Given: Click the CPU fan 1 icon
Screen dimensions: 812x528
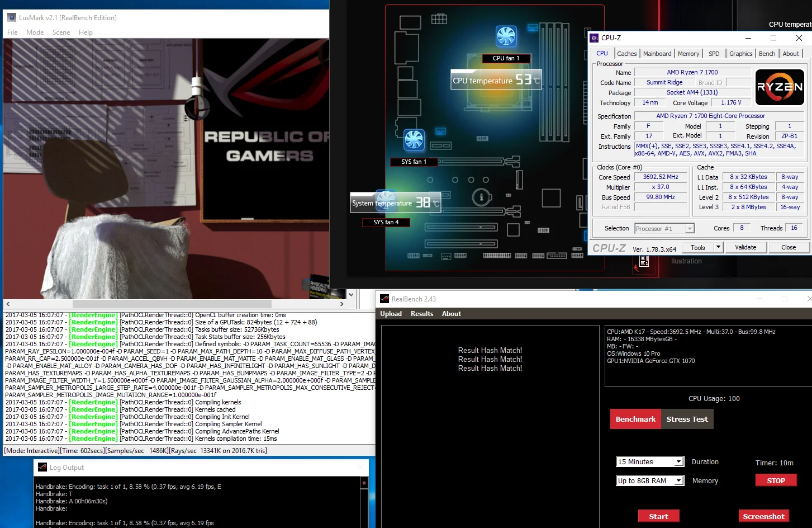Looking at the screenshot, I should coord(506,36).
